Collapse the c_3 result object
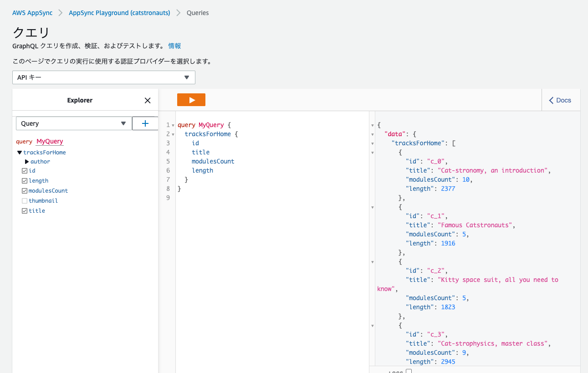Image resolution: width=588 pixels, height=373 pixels. coord(373,326)
